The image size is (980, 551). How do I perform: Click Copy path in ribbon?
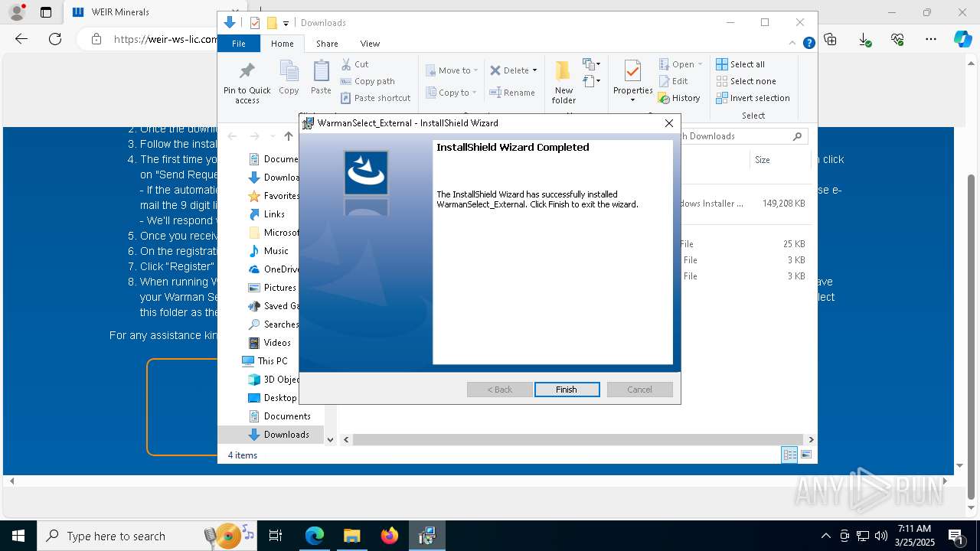click(x=367, y=81)
